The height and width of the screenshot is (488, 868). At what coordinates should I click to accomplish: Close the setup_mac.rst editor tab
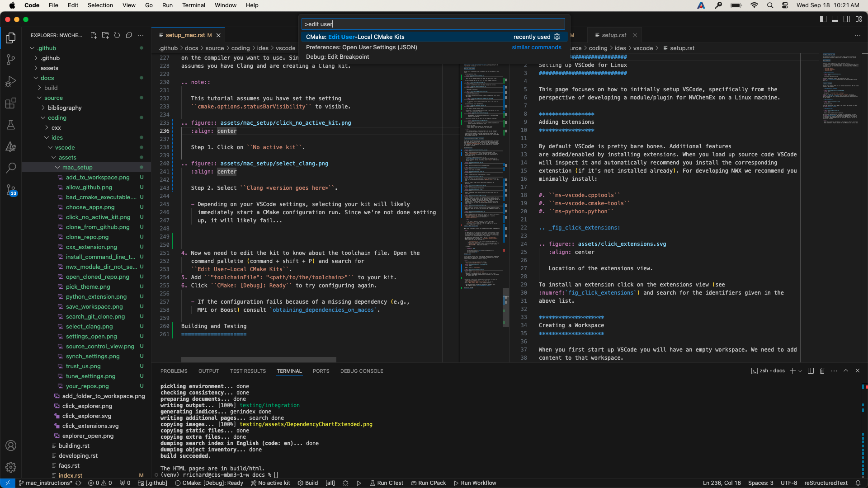pos(218,35)
